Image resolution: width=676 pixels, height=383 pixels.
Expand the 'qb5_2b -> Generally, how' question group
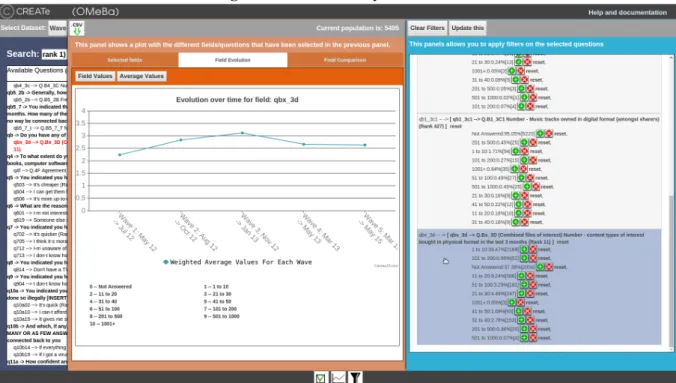37,93
